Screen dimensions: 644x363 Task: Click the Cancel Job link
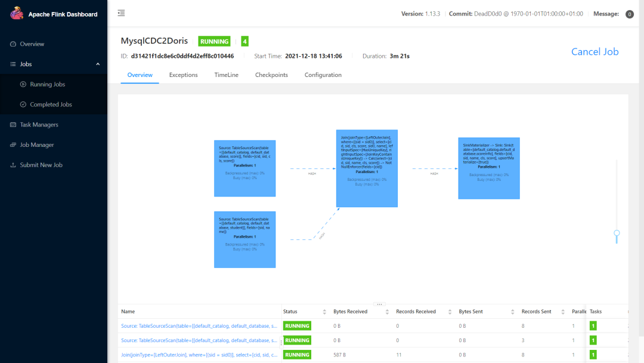pyautogui.click(x=595, y=52)
